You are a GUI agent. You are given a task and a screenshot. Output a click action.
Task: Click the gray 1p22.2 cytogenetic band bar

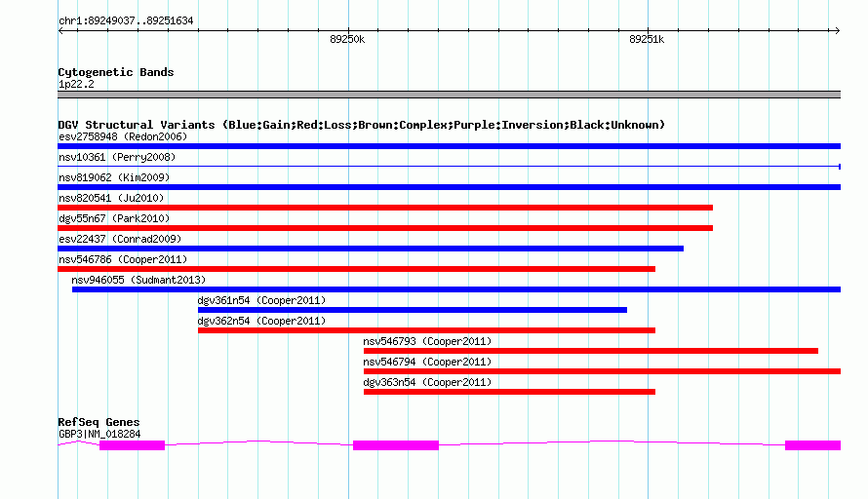(449, 95)
